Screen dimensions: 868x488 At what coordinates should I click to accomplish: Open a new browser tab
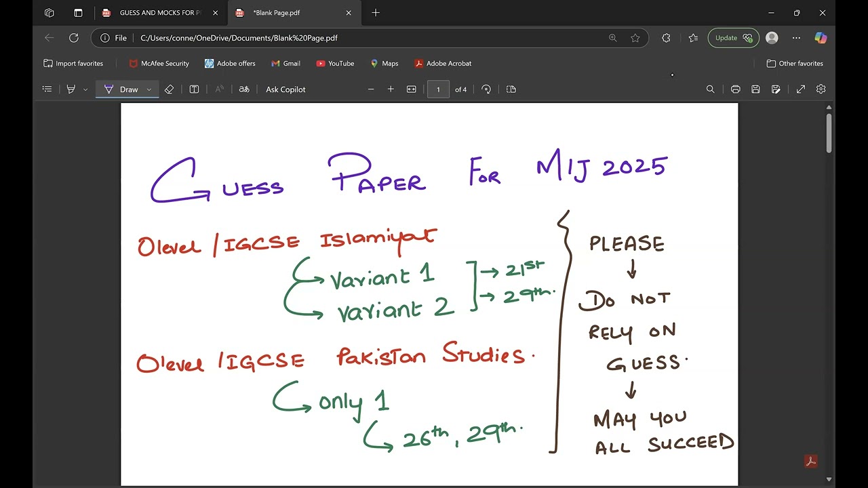[x=376, y=13]
